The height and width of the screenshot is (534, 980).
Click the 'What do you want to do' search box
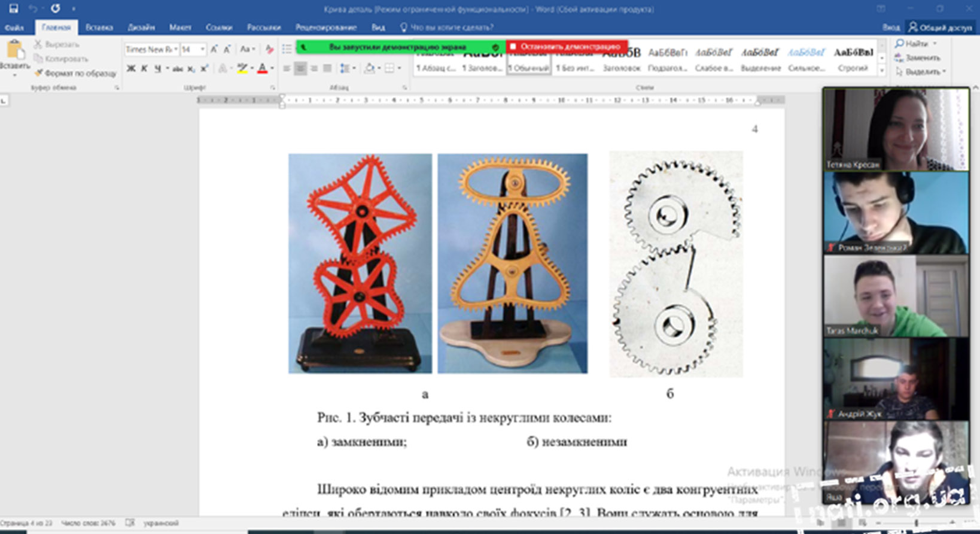click(447, 27)
